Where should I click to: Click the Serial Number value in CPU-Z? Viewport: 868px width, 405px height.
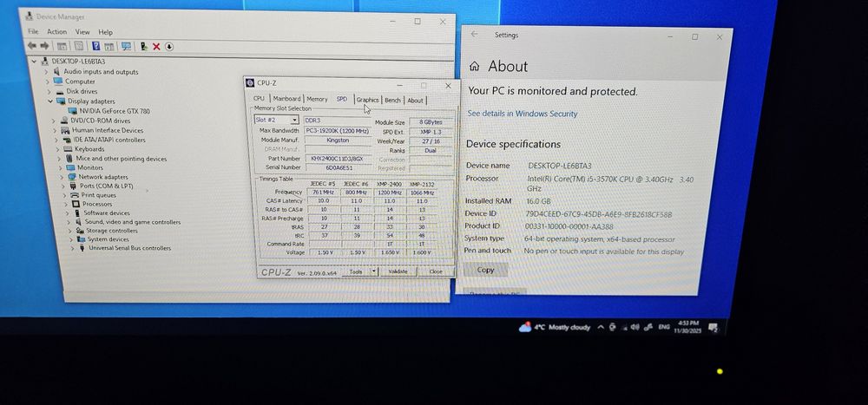(338, 167)
